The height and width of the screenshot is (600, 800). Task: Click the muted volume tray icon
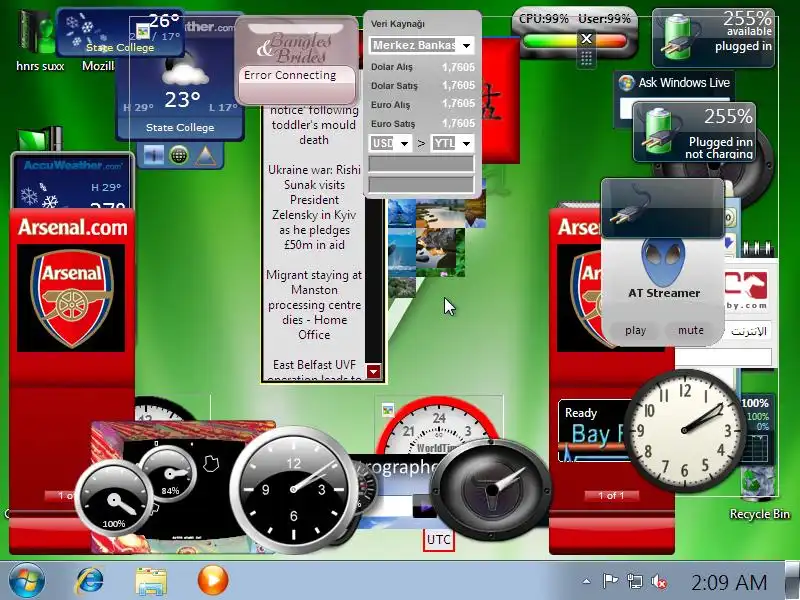point(659,581)
